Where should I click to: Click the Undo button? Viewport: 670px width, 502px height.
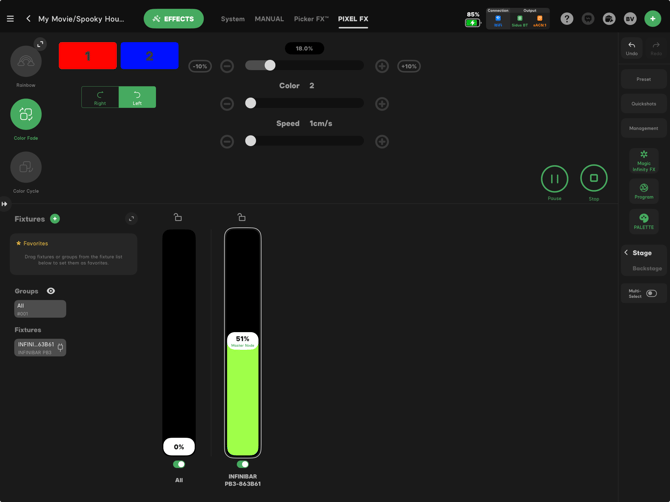point(632,48)
